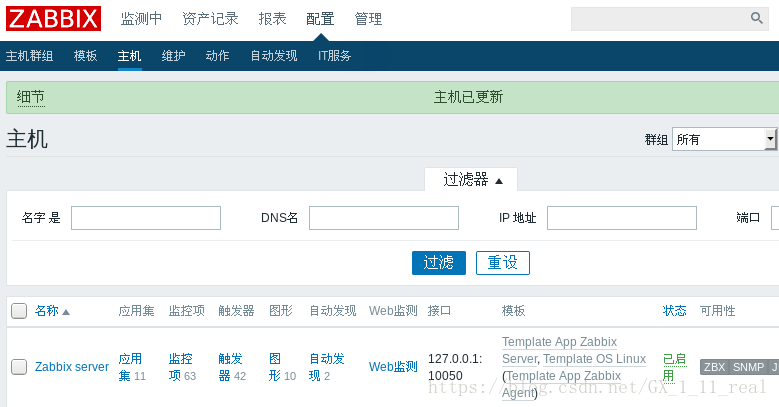Screen dimensions: 779x407
Task: Open the 报表 menu
Action: coord(272,19)
